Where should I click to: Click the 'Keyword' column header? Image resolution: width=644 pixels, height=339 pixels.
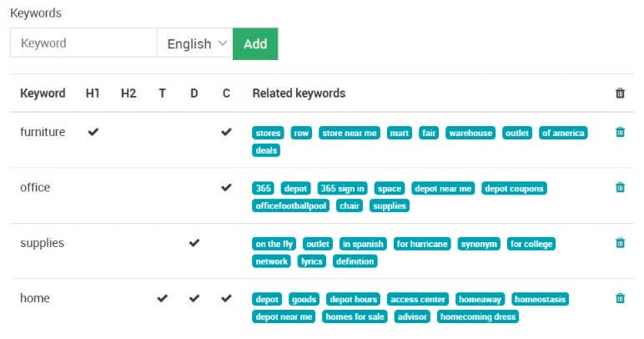click(x=43, y=94)
